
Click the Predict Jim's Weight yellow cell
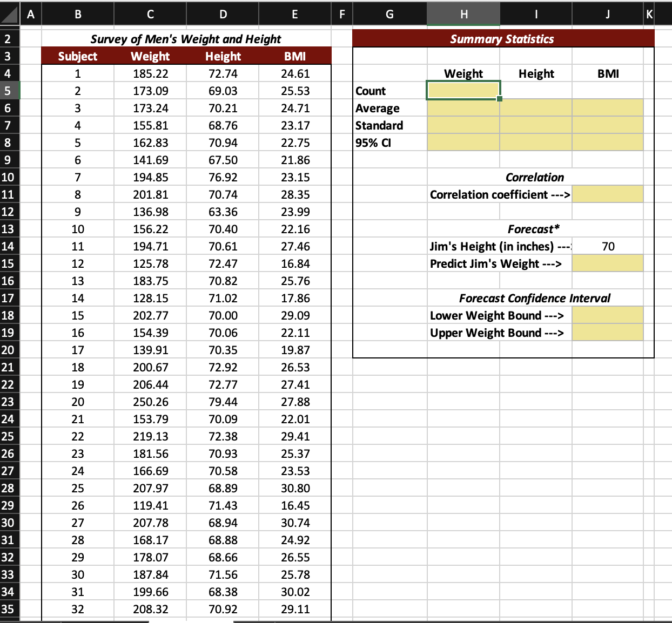point(608,263)
